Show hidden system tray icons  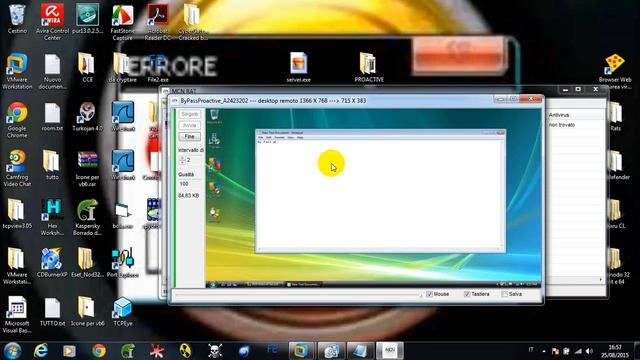544,351
